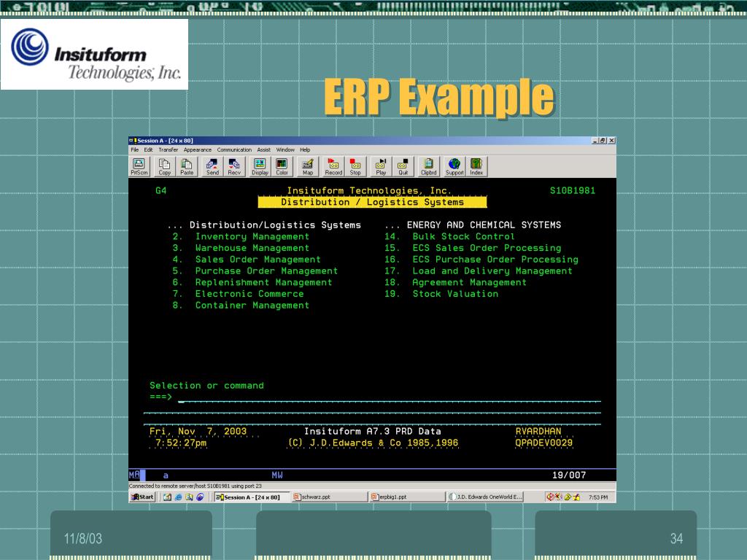Click the Stop toolbar icon
747x560 pixels.
[355, 167]
